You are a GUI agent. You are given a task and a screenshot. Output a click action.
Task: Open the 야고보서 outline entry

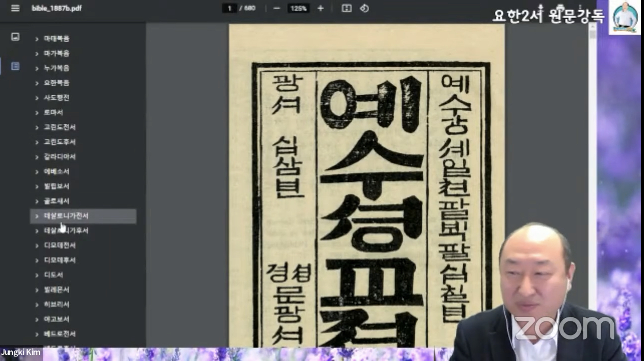pos(56,319)
